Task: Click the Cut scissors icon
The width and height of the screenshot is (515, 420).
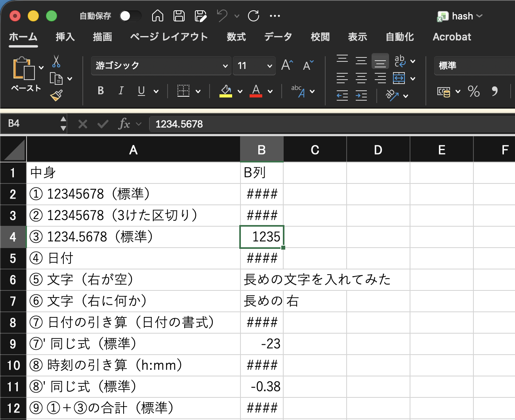Action: [x=56, y=61]
